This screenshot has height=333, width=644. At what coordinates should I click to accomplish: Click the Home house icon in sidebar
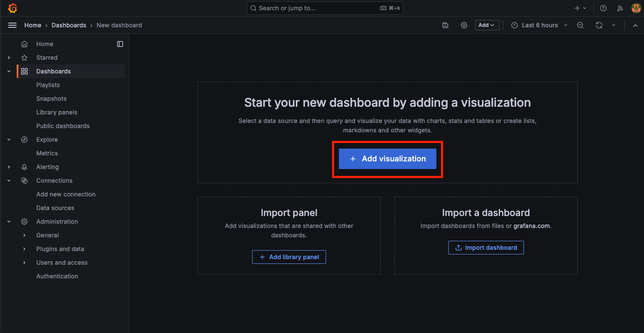pyautogui.click(x=24, y=44)
